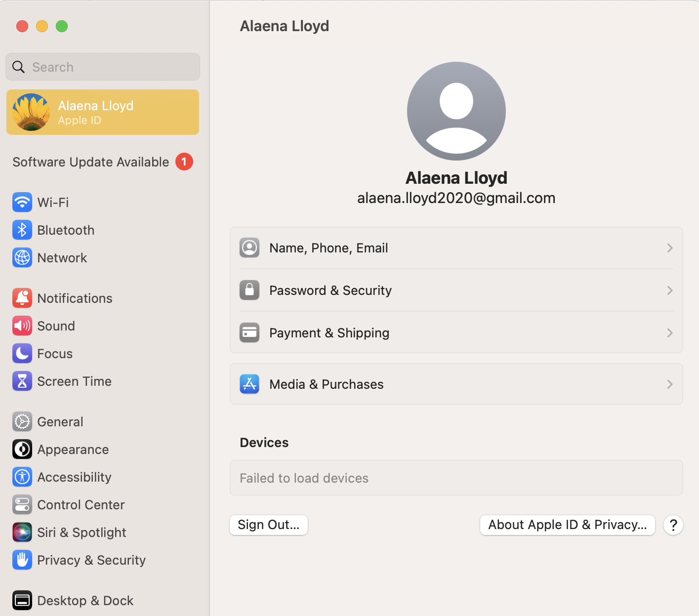
Task: Click the Sound speaker icon
Action: (22, 326)
